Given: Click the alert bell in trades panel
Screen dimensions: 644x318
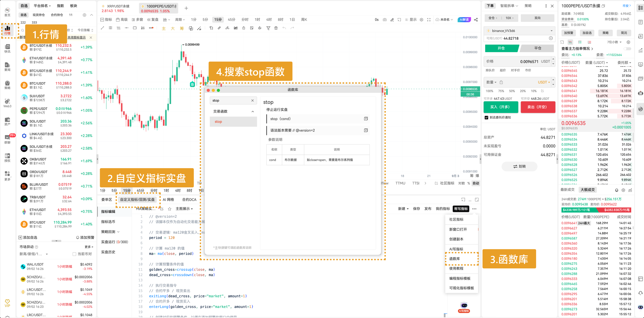Looking at the screenshot, I should click(616, 190).
